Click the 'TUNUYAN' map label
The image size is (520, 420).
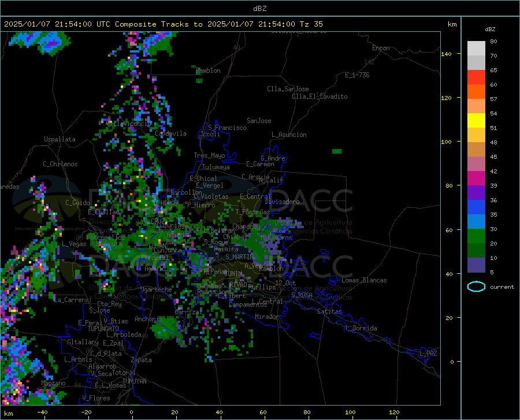coord(134,381)
